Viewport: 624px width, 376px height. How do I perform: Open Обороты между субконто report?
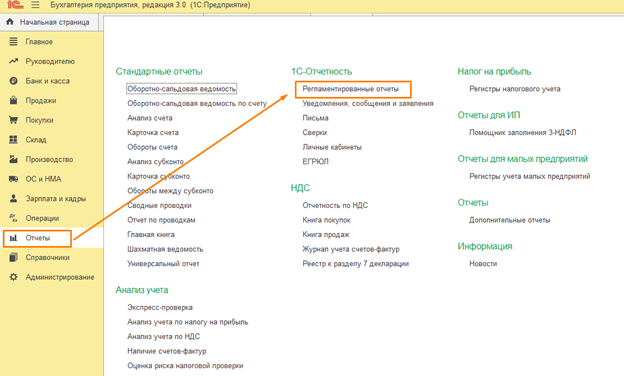tap(170, 191)
